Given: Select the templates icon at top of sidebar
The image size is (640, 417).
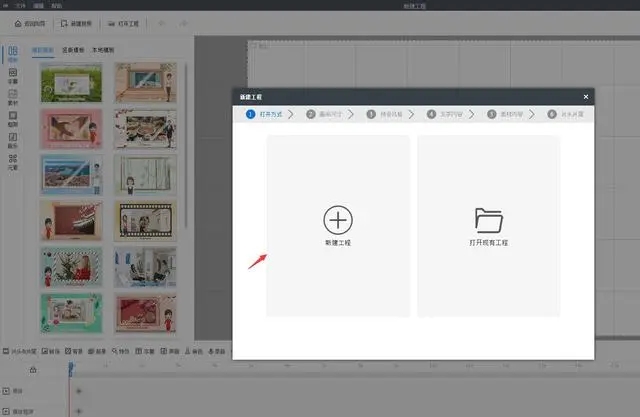Looking at the screenshot, I should coord(13,53).
